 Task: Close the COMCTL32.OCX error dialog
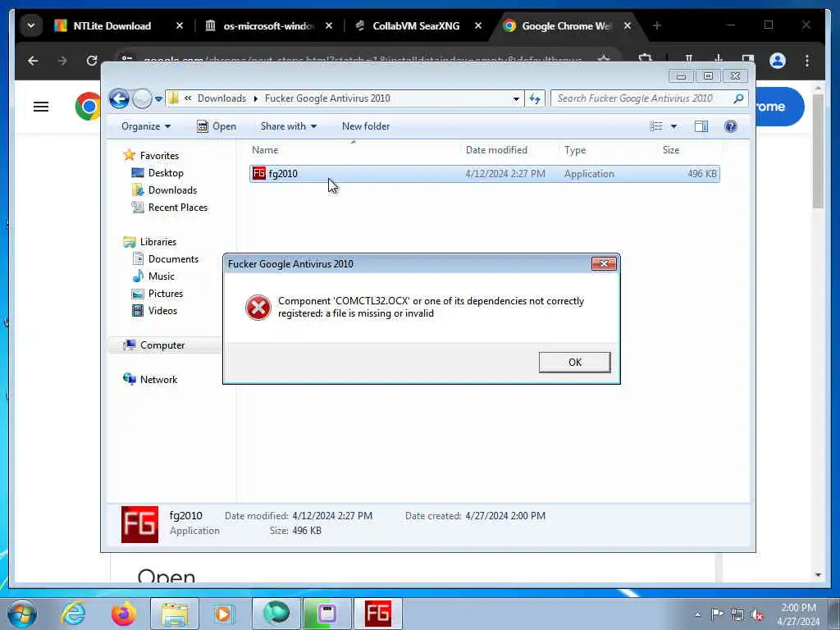604,263
